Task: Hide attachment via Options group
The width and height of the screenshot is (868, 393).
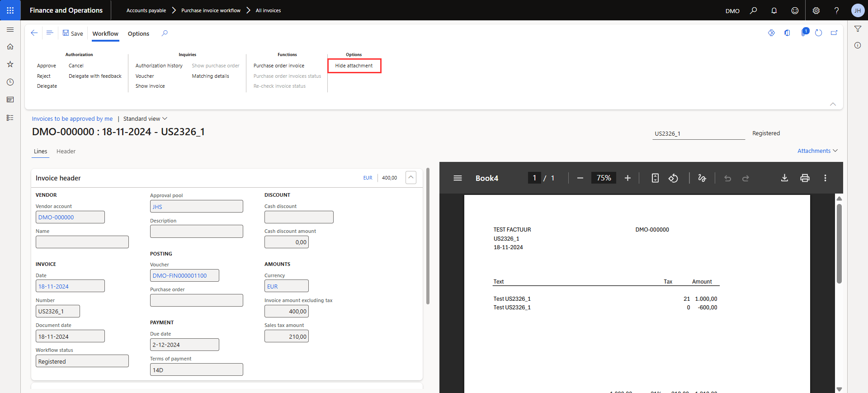Action: (x=354, y=66)
